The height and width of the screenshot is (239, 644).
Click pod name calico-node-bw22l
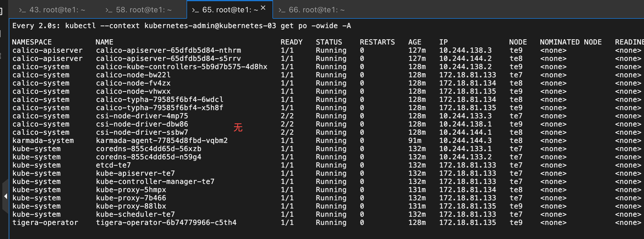click(133, 75)
